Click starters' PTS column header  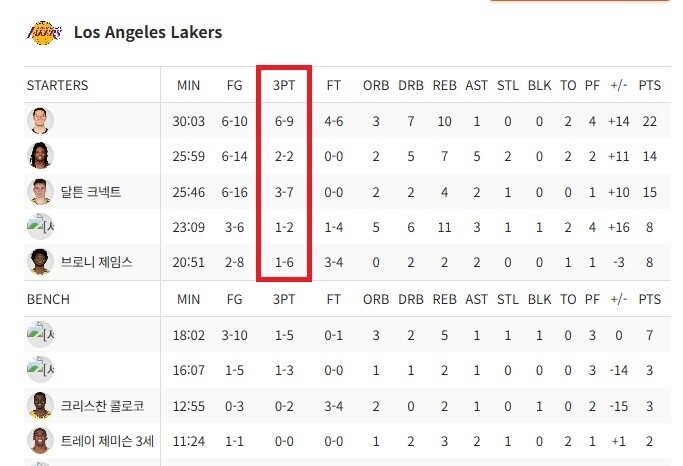[649, 85]
